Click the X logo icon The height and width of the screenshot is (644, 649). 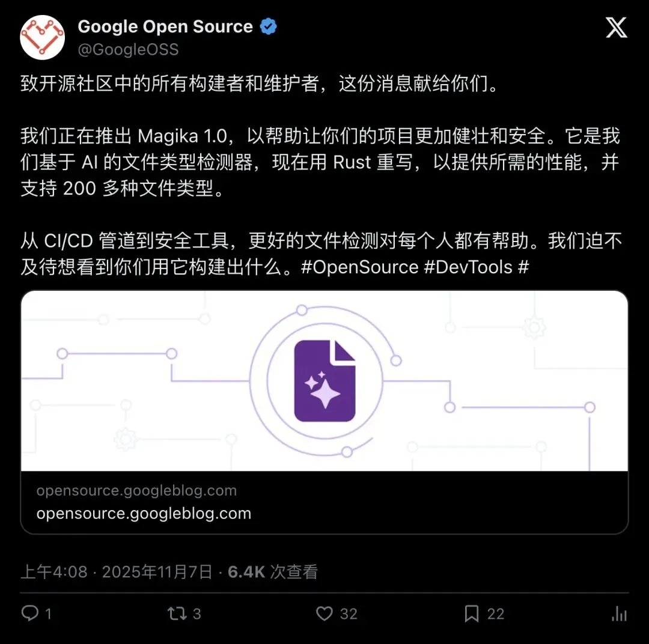(617, 27)
